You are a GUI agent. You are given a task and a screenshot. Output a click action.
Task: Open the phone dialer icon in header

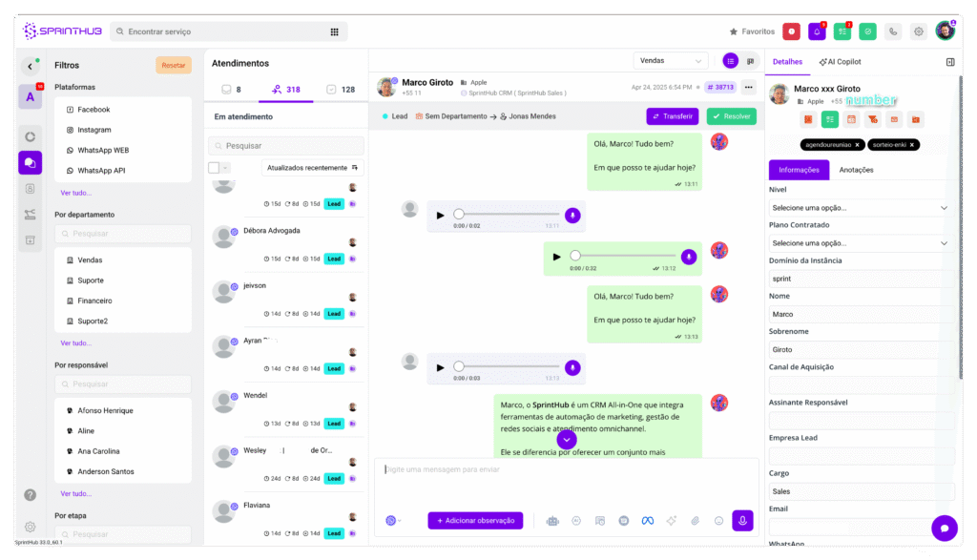893,31
